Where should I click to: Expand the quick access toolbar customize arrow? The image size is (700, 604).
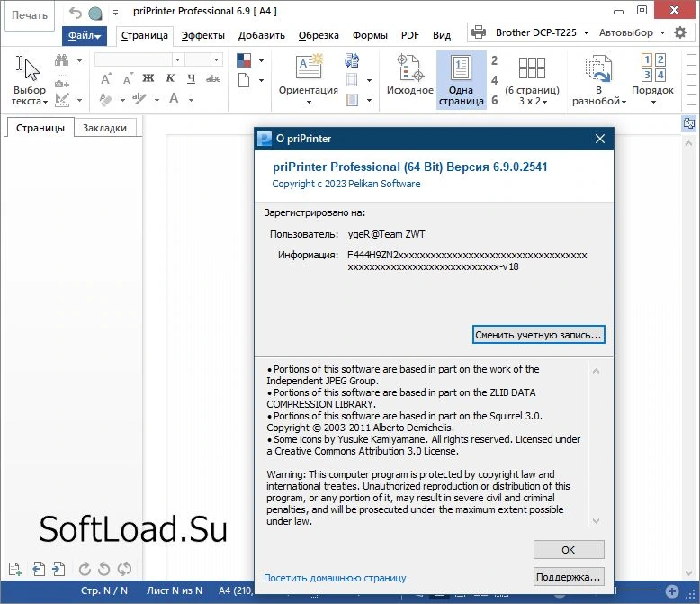tap(116, 14)
